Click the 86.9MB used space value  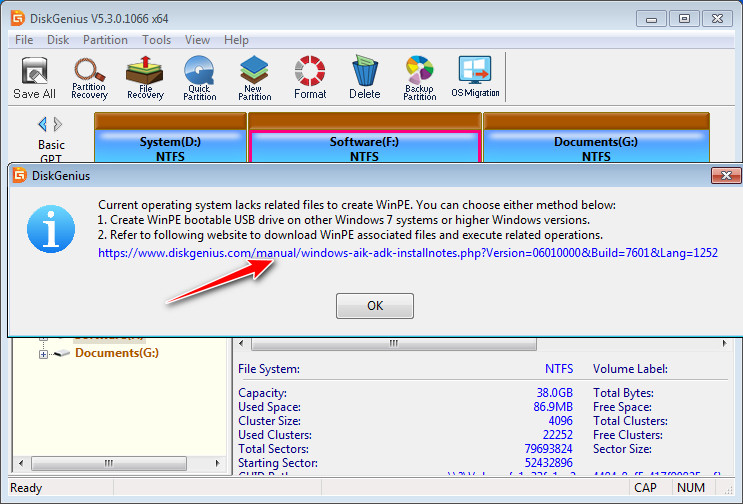pyautogui.click(x=553, y=407)
